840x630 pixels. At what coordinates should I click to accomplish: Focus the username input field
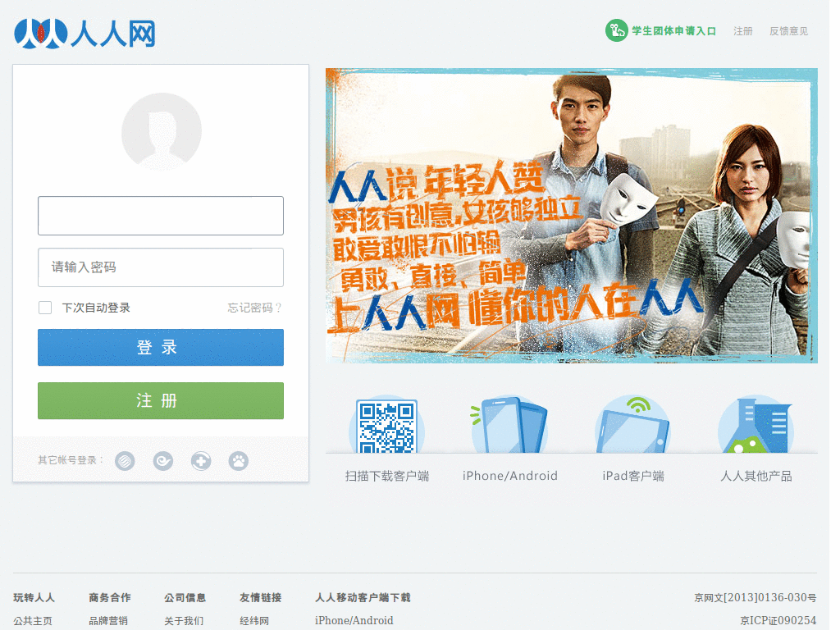[161, 216]
